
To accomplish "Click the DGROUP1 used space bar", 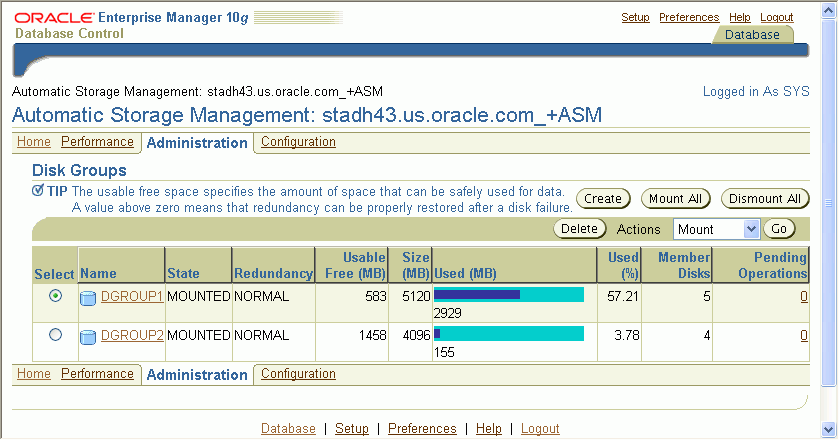I will tap(508, 295).
